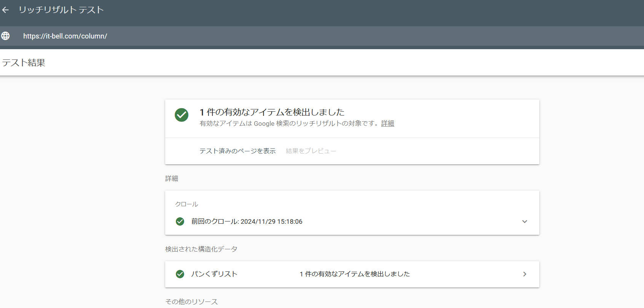The width and height of the screenshot is (644, 308).
Task: Click the green check beside パンくずリスト
Action: 180,274
